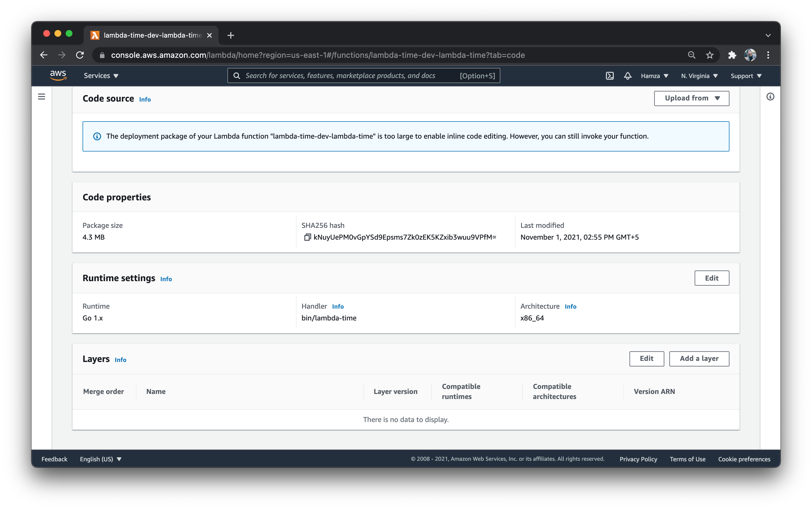Expand the Chrome tab search chevron
The height and width of the screenshot is (509, 812).
(768, 35)
